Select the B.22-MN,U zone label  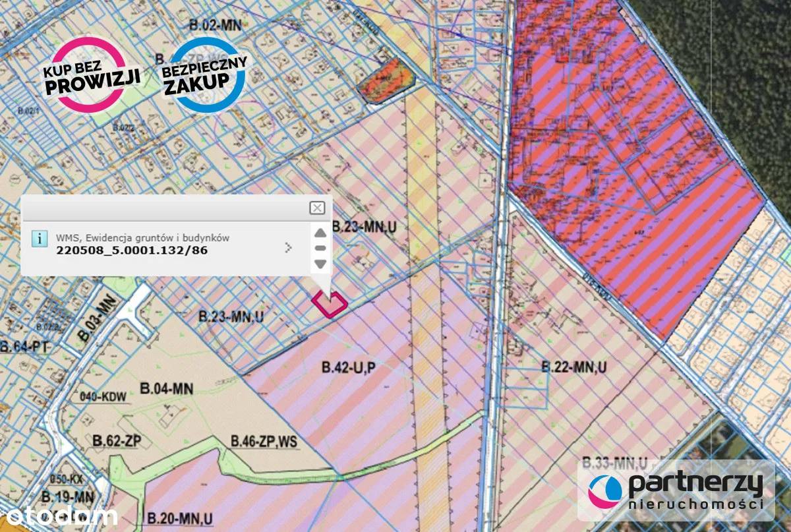pyautogui.click(x=573, y=367)
